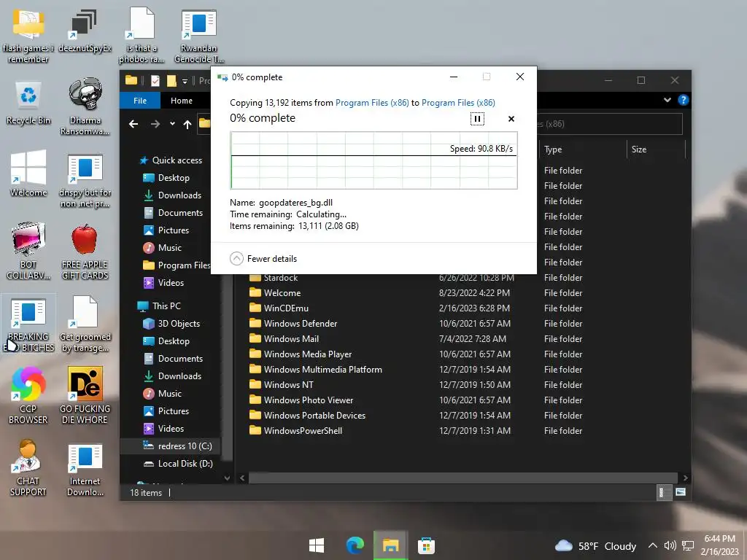
Task: Go up one folder level
Action: click(187, 124)
